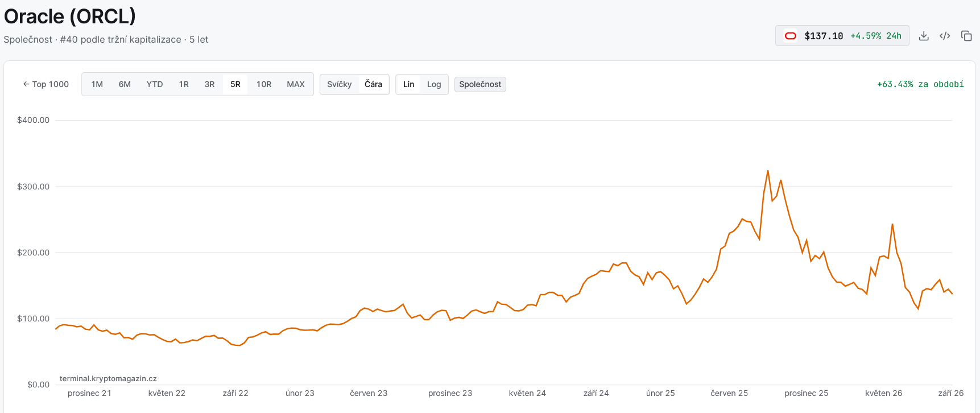The width and height of the screenshot is (980, 413).
Task: Click the +4.59% 24h change value
Action: [x=876, y=36]
